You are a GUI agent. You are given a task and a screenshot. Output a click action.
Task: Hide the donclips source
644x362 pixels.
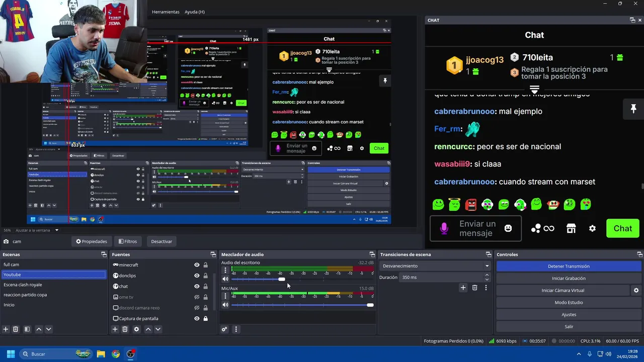(x=197, y=276)
